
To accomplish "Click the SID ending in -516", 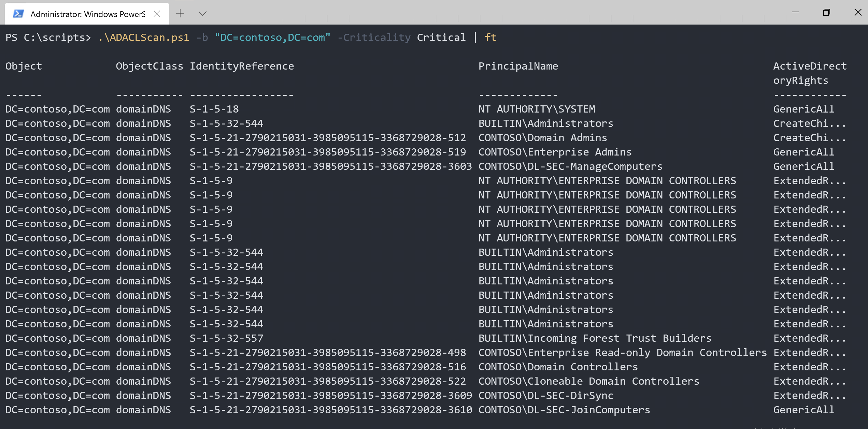I will 328,367.
